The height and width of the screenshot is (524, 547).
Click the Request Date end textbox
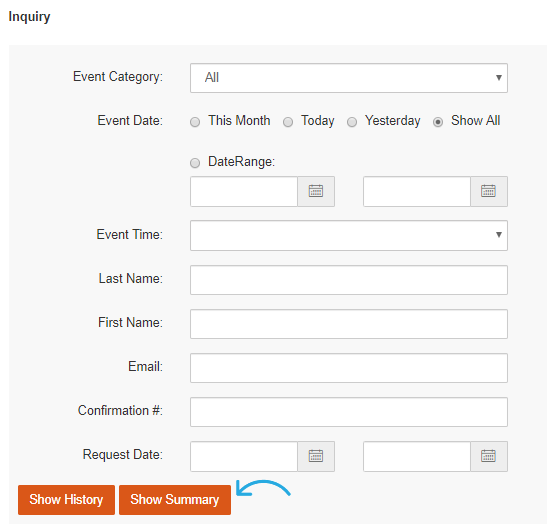[417, 456]
